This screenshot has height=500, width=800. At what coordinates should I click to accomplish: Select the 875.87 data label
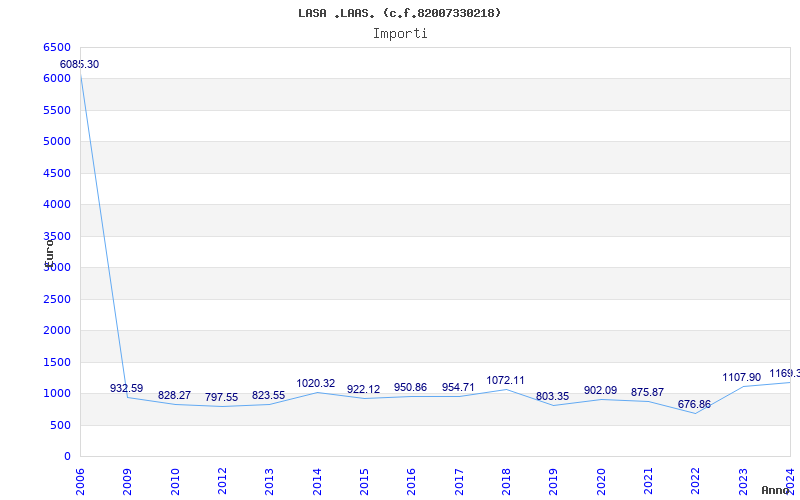coord(647,392)
